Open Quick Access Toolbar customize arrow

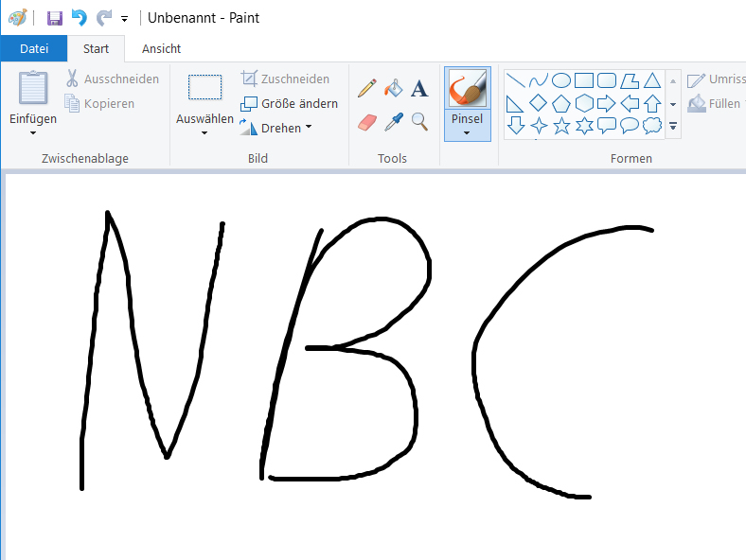tap(124, 19)
